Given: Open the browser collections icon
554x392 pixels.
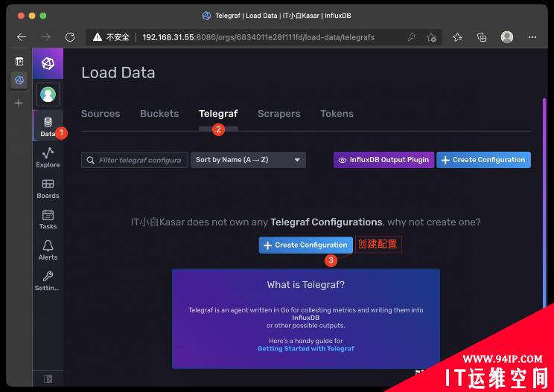Looking at the screenshot, I should point(482,37).
